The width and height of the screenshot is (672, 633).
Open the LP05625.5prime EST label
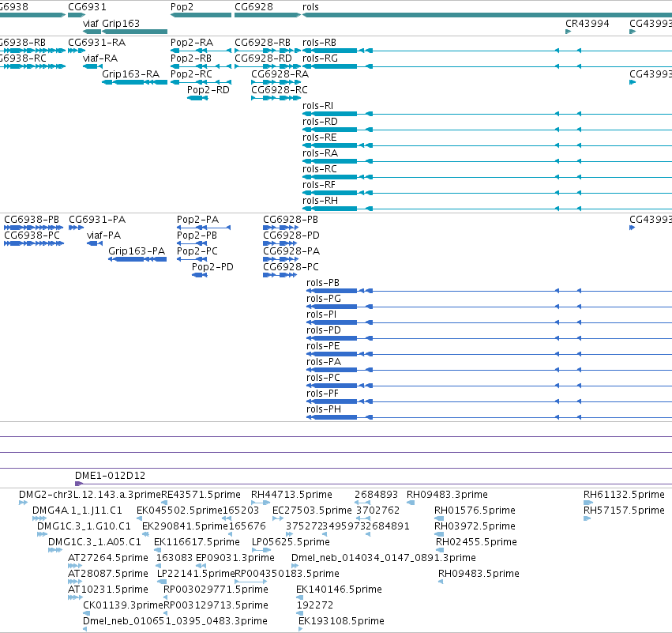point(291,542)
